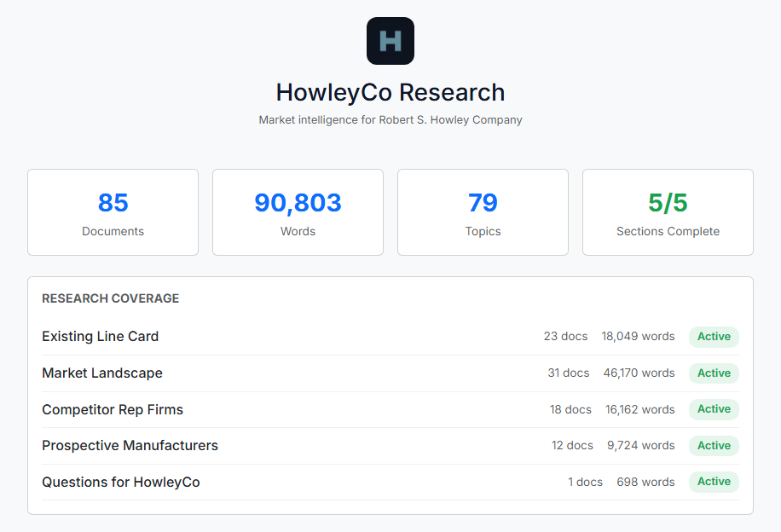This screenshot has height=532, width=781.
Task: Click the Market intelligence subtitle text
Action: [390, 120]
